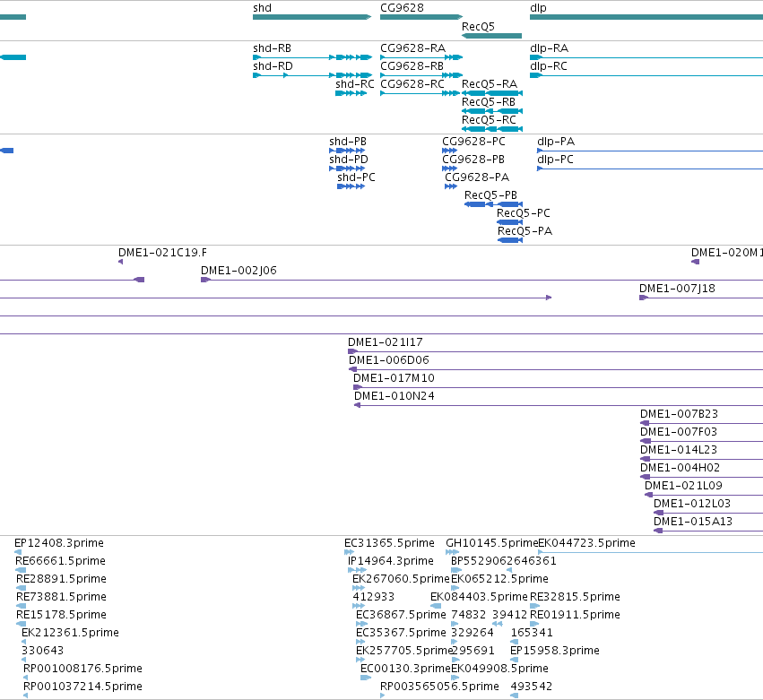Screen dimensions: 763x700
Task: Click the CG9628-RC transcript
Action: pyautogui.click(x=420, y=93)
